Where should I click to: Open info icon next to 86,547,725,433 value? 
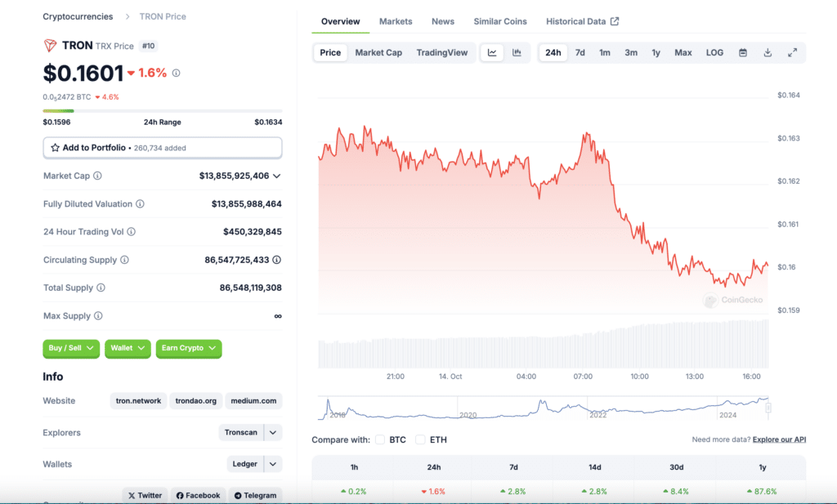pos(276,260)
